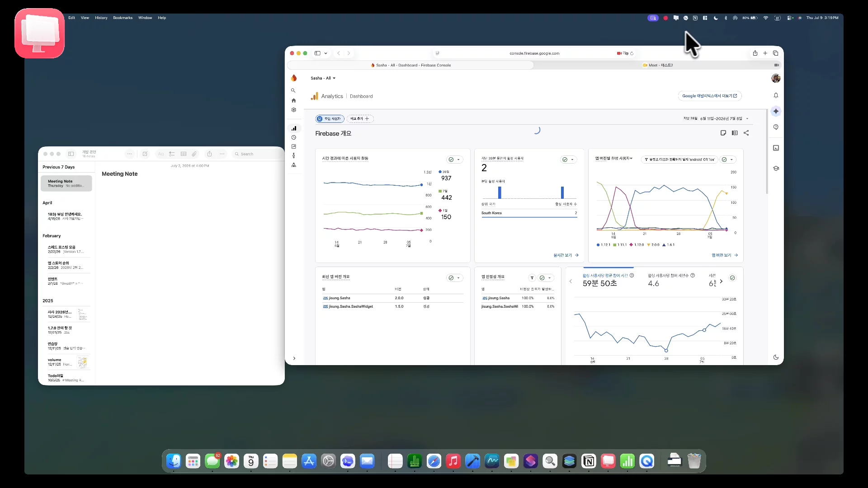The image size is (868, 488).
Task: Open the graduation cap learning icon
Action: point(776,168)
